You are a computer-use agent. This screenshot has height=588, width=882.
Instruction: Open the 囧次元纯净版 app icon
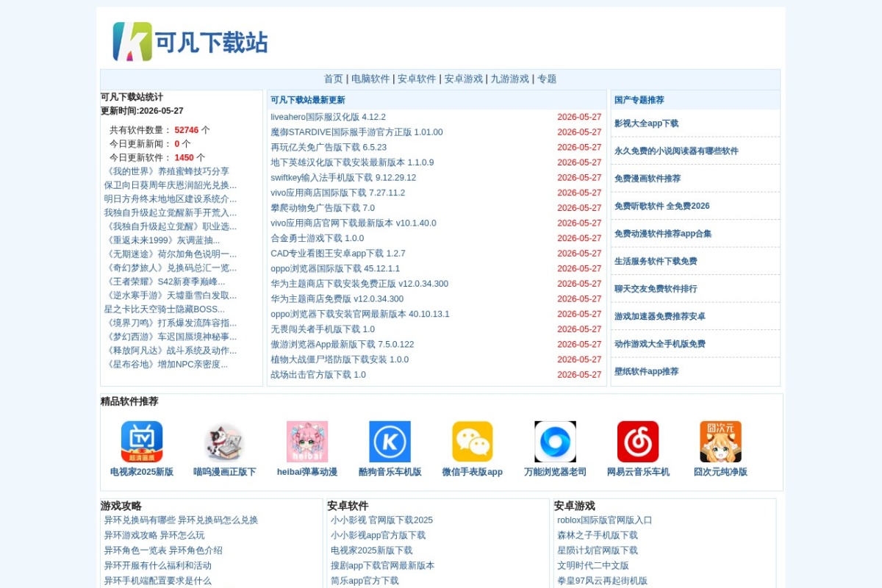pyautogui.click(x=720, y=442)
